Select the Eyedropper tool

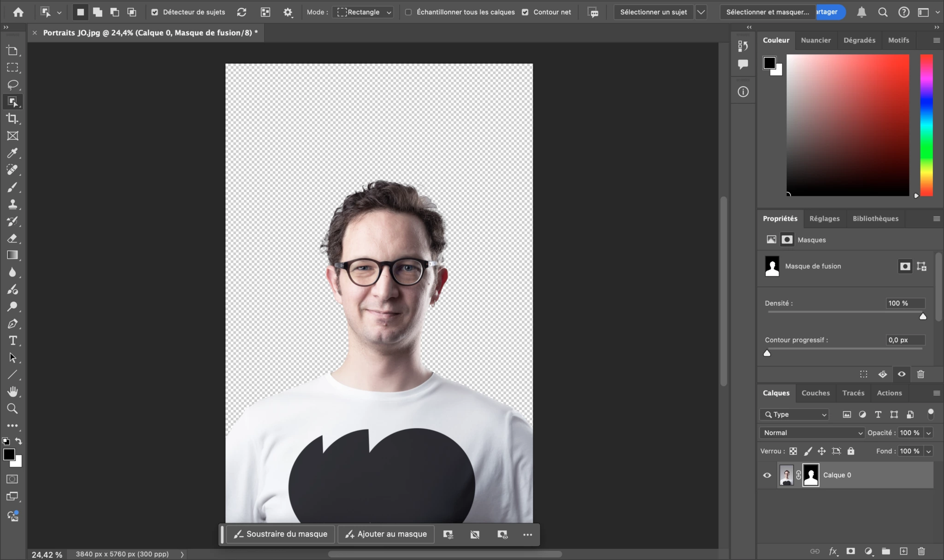point(12,153)
